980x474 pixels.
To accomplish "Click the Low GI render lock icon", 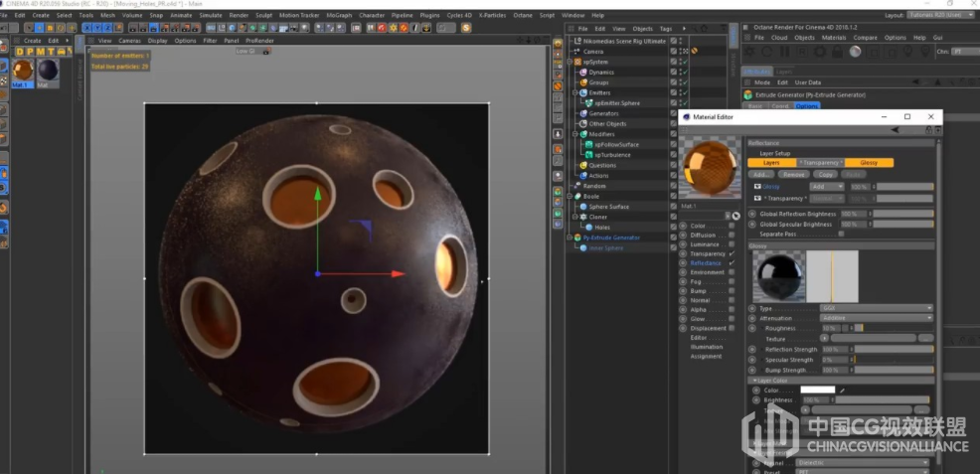I will 266,52.
